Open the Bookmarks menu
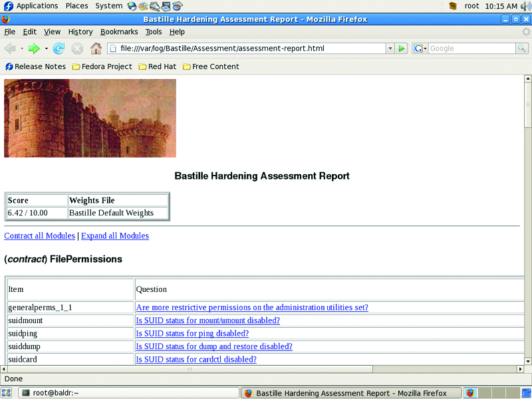The height and width of the screenshot is (399, 532). (x=119, y=31)
